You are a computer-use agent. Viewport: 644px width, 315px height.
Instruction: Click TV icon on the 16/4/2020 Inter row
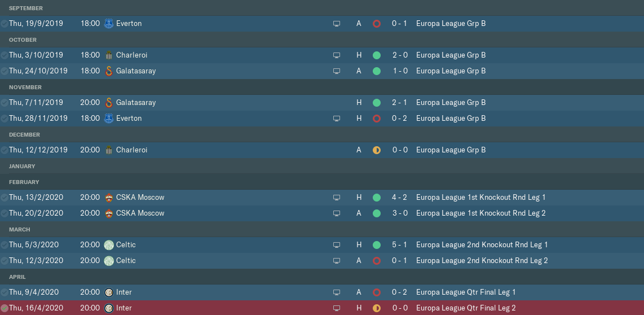coord(337,308)
